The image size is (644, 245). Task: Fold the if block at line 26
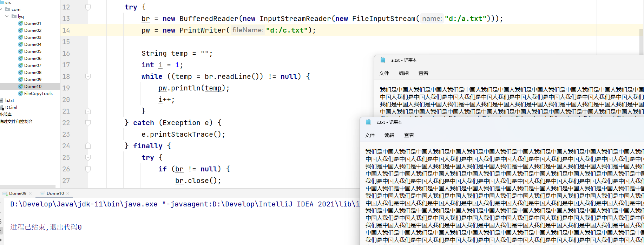click(x=88, y=169)
